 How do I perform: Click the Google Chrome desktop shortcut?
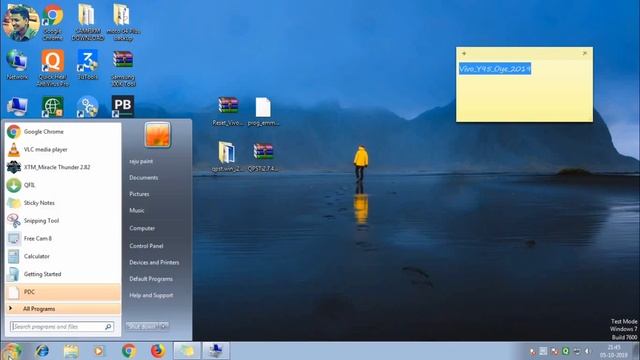53,22
